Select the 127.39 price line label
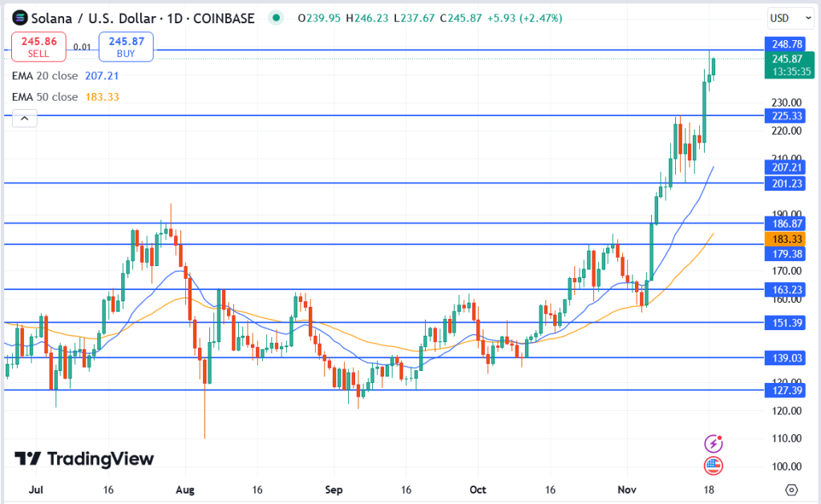 click(785, 390)
